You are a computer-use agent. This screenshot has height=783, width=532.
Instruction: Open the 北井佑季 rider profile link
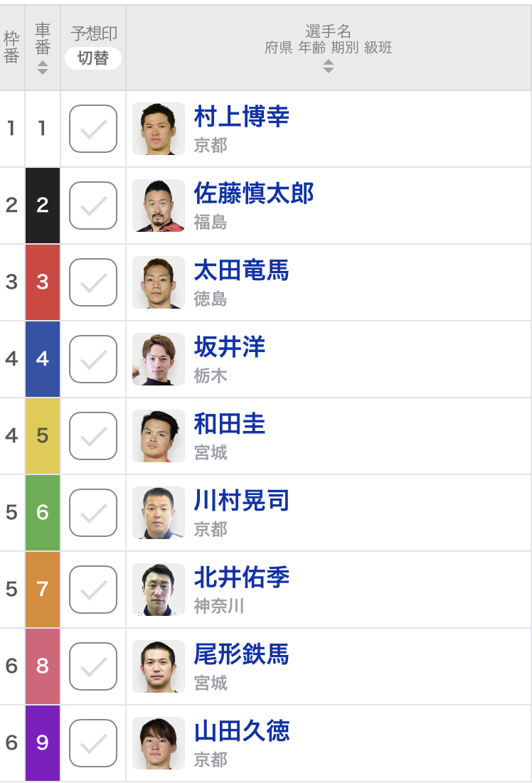(x=242, y=577)
